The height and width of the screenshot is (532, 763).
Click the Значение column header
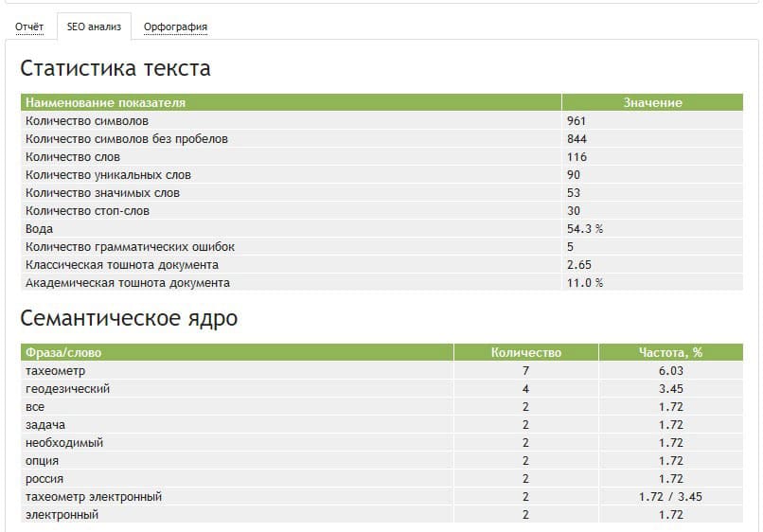(652, 102)
